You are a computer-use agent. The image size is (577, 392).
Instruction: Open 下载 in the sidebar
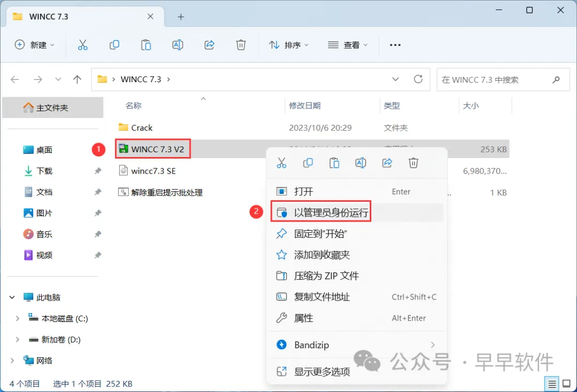pyautogui.click(x=44, y=171)
